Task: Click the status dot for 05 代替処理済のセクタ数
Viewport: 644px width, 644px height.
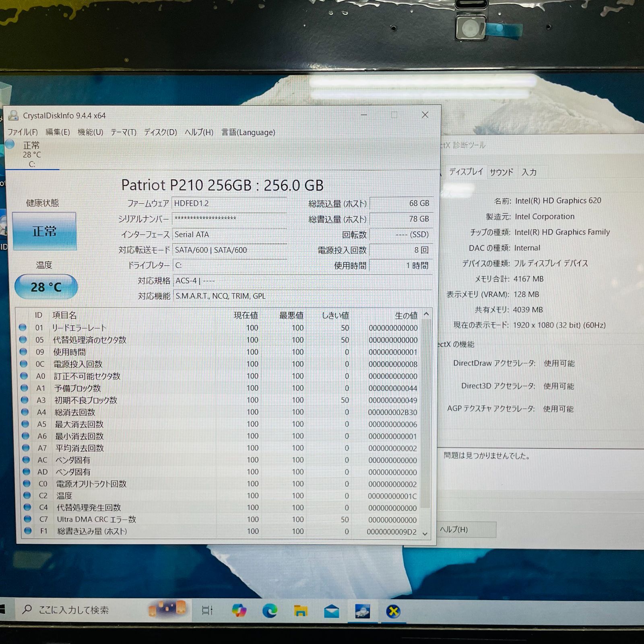Action: pos(23,340)
